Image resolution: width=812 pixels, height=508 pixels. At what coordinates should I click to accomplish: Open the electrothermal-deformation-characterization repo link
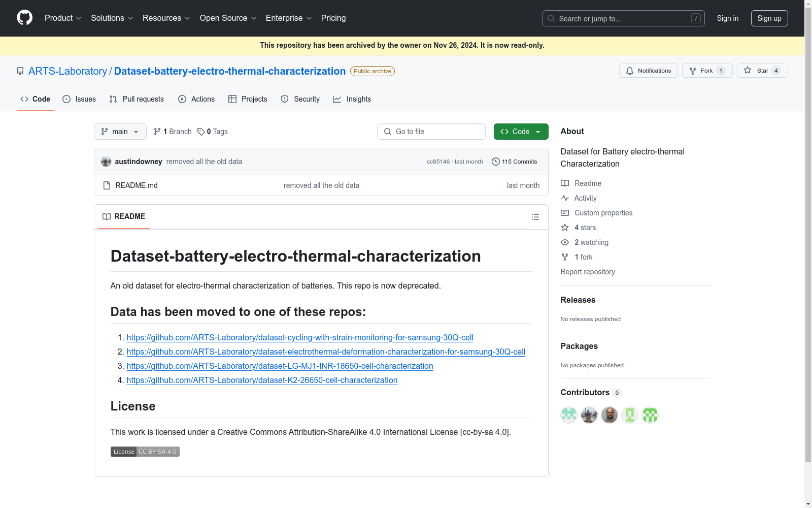click(x=326, y=352)
